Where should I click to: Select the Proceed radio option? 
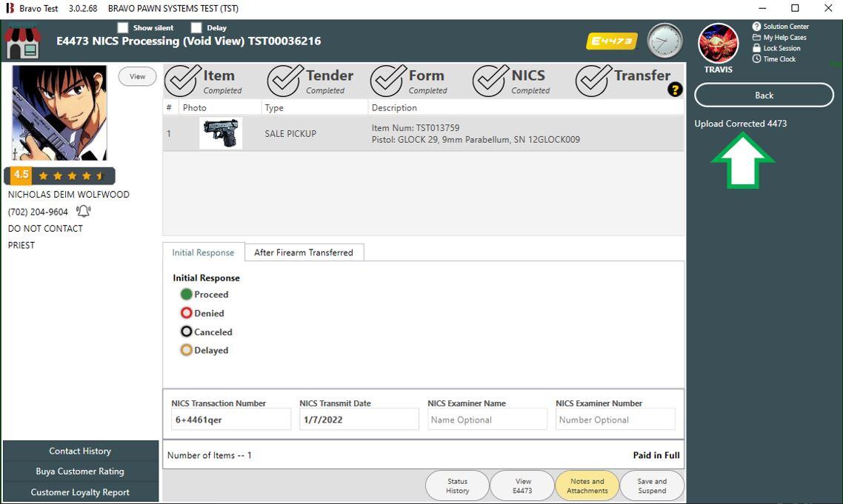(x=186, y=294)
